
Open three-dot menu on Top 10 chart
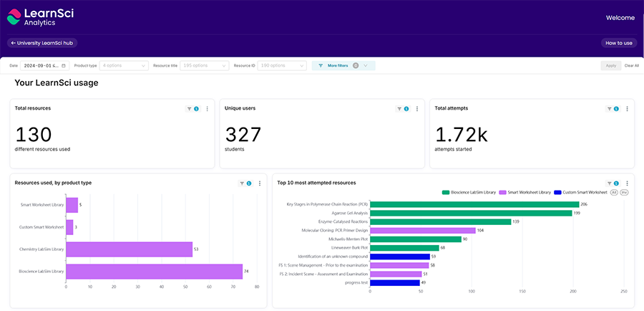[x=627, y=183]
